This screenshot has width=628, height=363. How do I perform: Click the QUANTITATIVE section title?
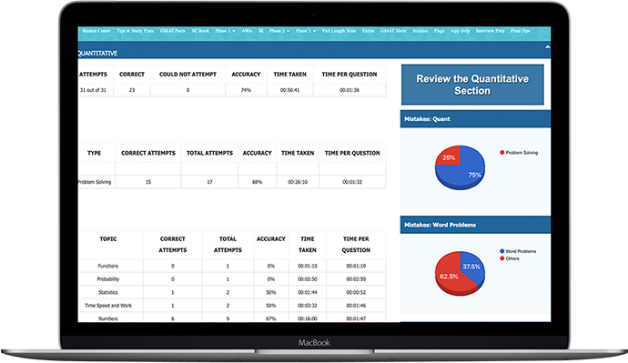97,53
